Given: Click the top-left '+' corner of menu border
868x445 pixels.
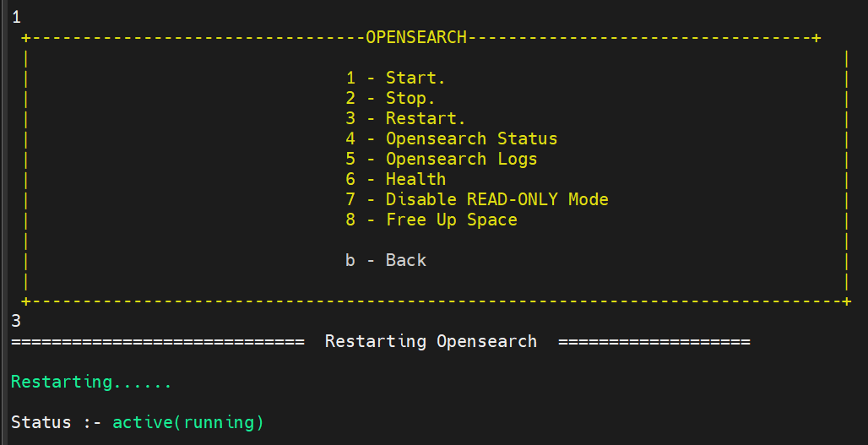Looking at the screenshot, I should [25, 37].
